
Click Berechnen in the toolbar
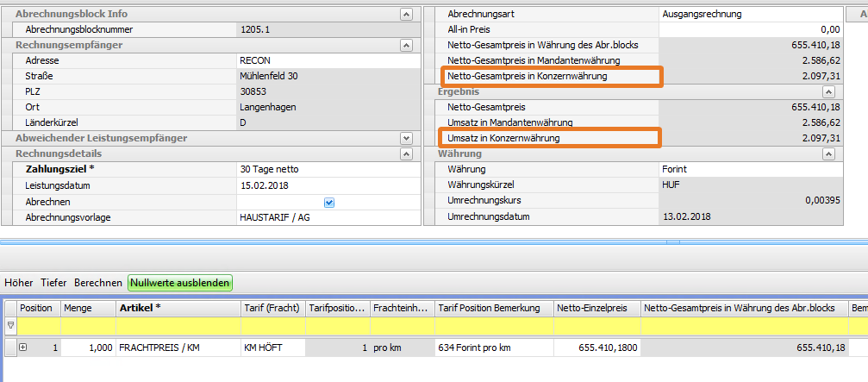tap(97, 282)
